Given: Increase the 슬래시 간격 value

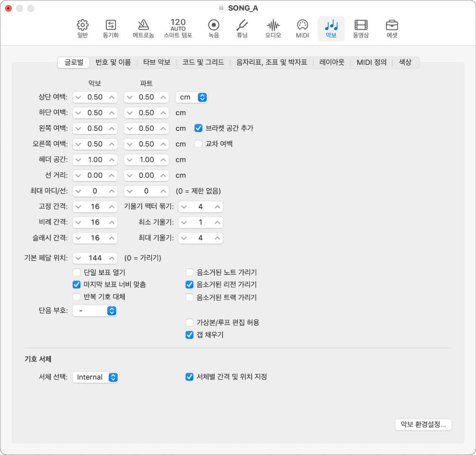Looking at the screenshot, I should pos(112,238).
